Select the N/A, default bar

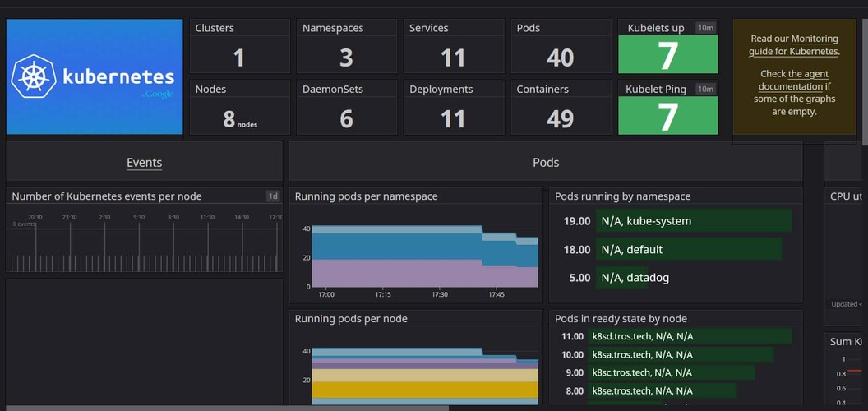coord(689,249)
